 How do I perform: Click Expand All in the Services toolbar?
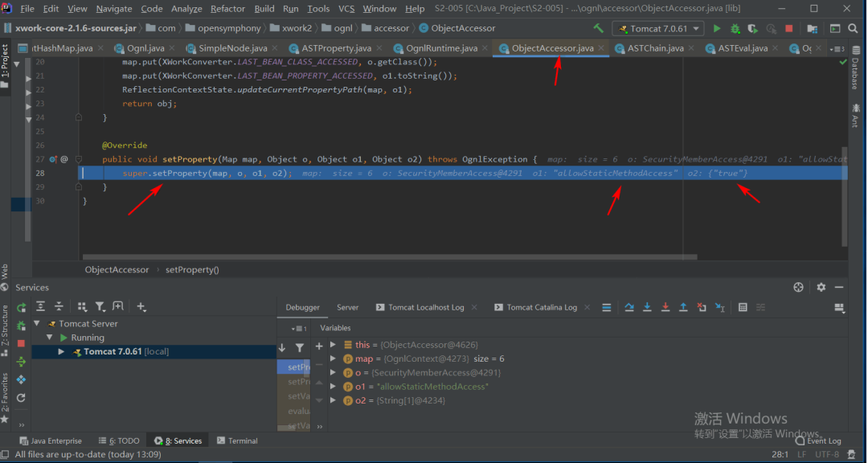tap(40, 306)
